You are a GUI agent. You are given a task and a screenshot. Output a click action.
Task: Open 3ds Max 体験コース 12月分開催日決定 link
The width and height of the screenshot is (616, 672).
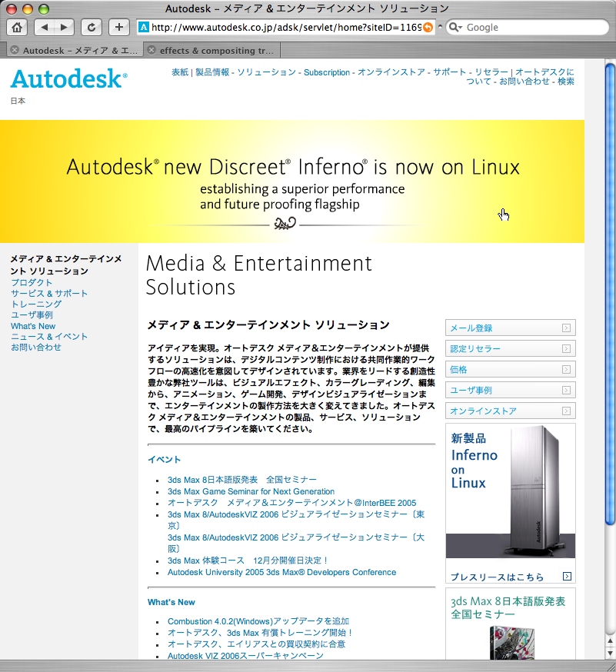(x=248, y=561)
